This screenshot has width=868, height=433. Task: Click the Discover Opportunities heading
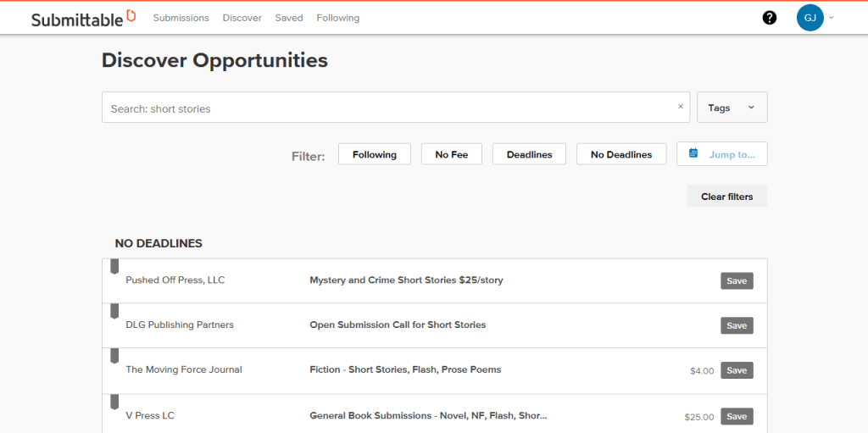214,61
